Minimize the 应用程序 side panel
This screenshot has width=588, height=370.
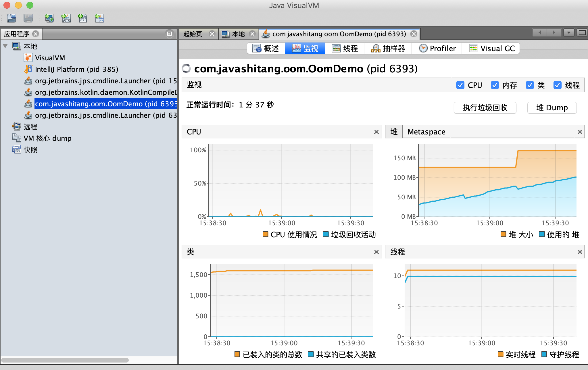coord(170,34)
